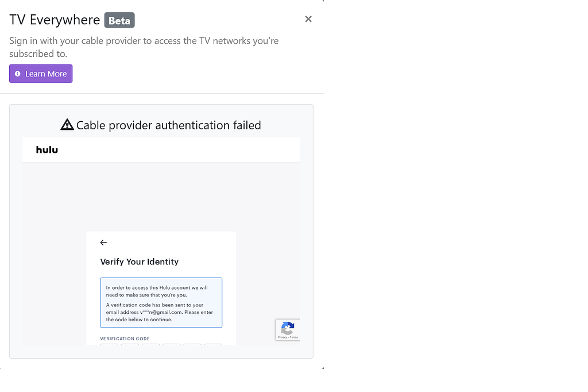Image resolution: width=588 pixels, height=392 pixels.
Task: Click the VERIFICATION CODE label
Action: (125, 339)
